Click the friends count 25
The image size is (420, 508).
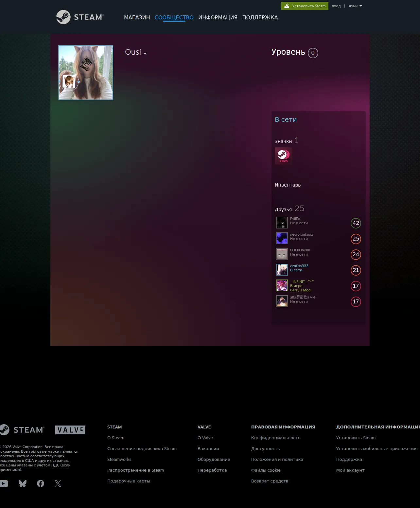coord(299,209)
